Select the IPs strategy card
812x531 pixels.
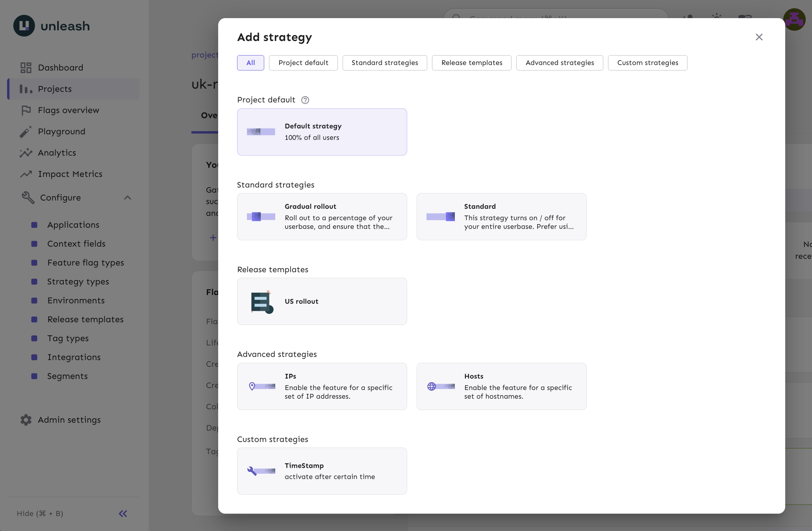(x=322, y=386)
